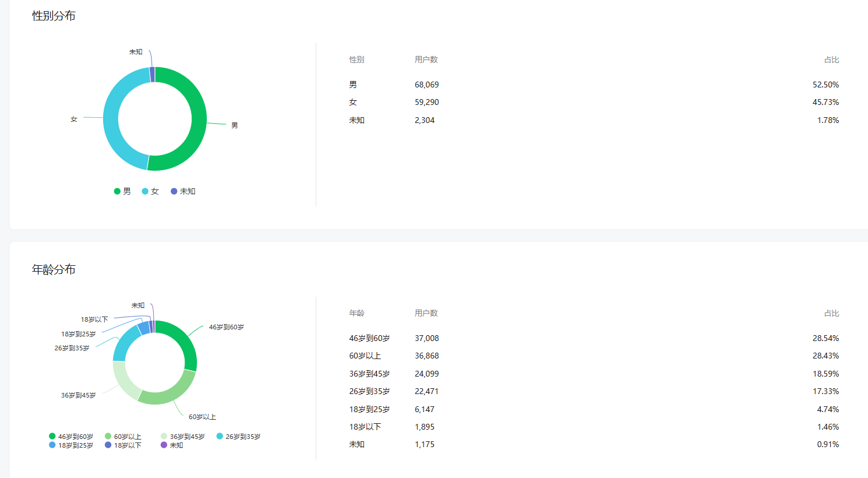Toggle 18岁到25岁 entry in age legend
This screenshot has width=868, height=478.
click(x=71, y=445)
